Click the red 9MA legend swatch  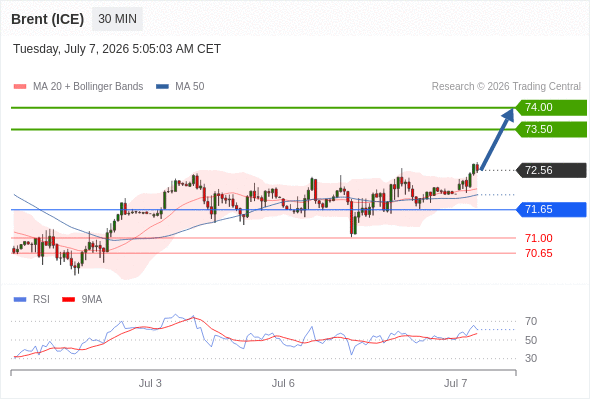tap(68, 300)
